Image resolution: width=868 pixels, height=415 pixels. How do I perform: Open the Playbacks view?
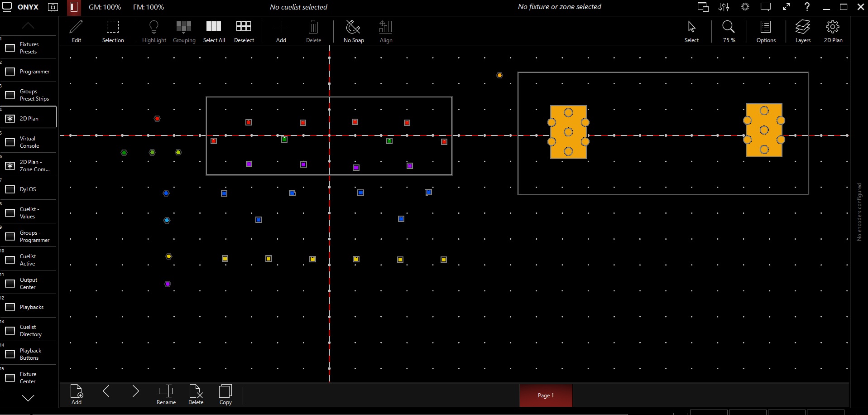29,307
